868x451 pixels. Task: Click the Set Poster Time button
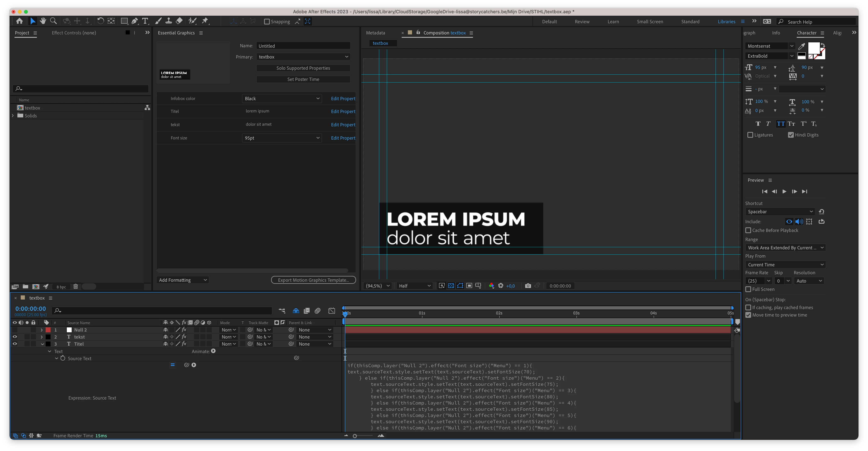pyautogui.click(x=303, y=79)
